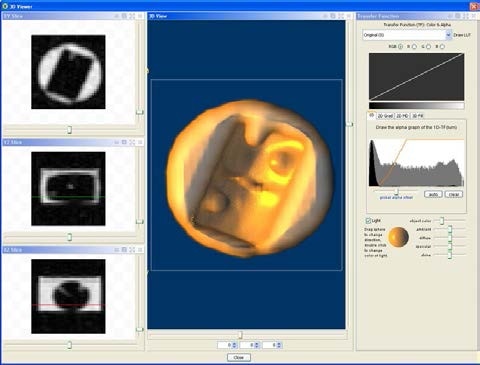This screenshot has width=480, height=365.
Task: Click the 3D View vertical slider handle
Action: [x=349, y=124]
